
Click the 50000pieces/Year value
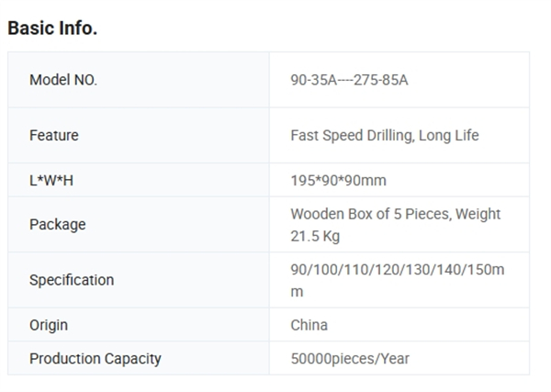[350, 359]
